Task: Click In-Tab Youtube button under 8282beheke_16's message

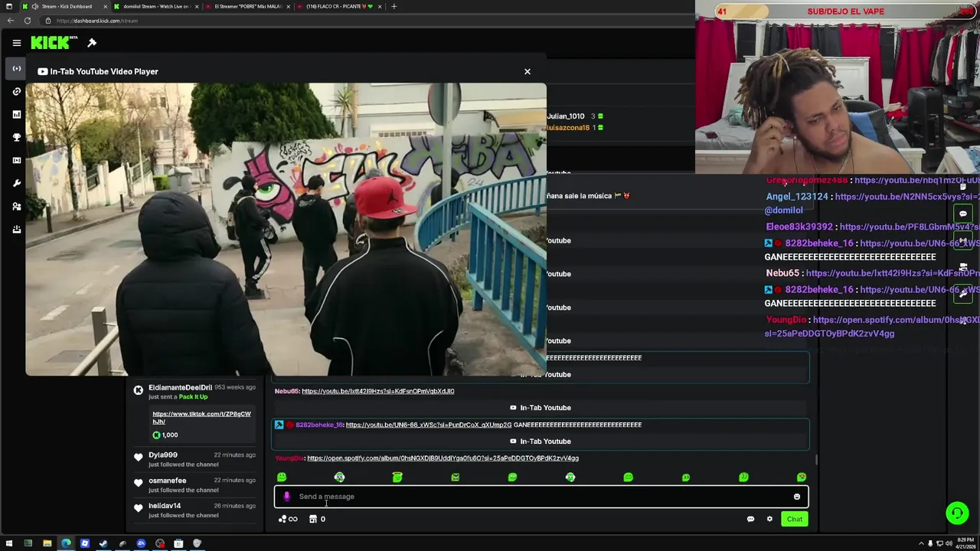Action: pos(541,442)
